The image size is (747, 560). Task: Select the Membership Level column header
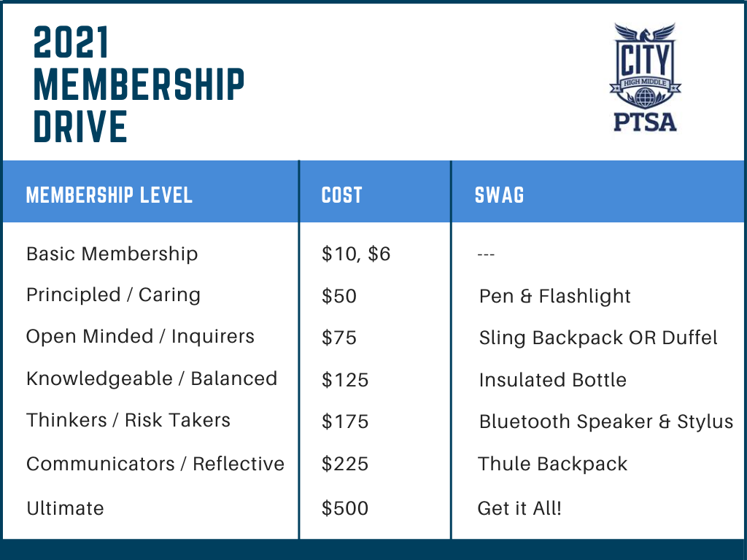point(109,195)
